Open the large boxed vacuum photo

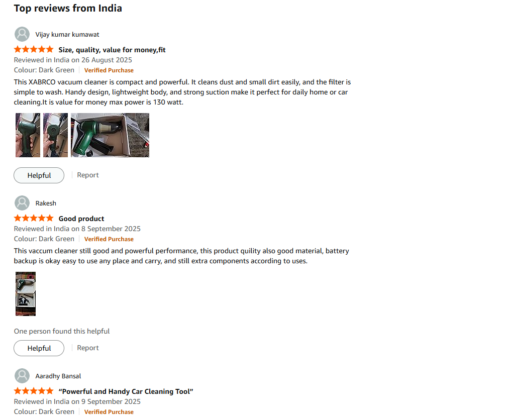click(110, 135)
